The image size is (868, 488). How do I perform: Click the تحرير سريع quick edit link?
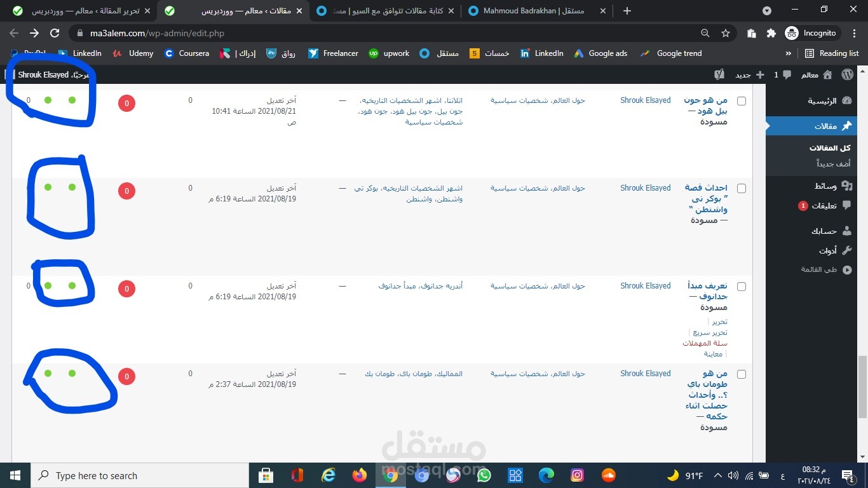710,332
